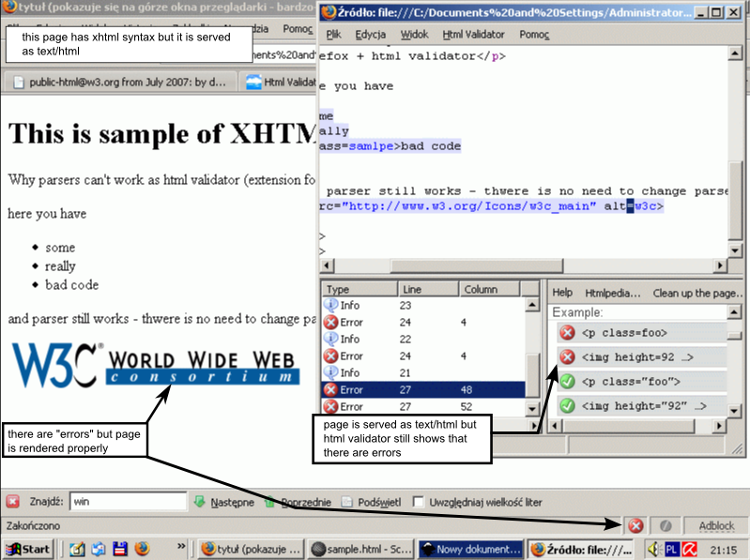Image resolution: width=750 pixels, height=560 pixels.
Task: Click the volume speaker tray icon
Action: (x=653, y=550)
